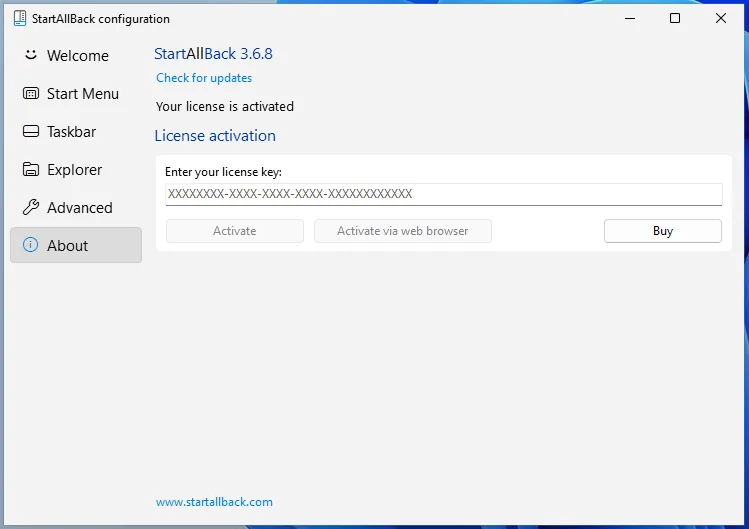Click the Start Menu sidebar icon
The height and width of the screenshot is (529, 749).
click(30, 93)
